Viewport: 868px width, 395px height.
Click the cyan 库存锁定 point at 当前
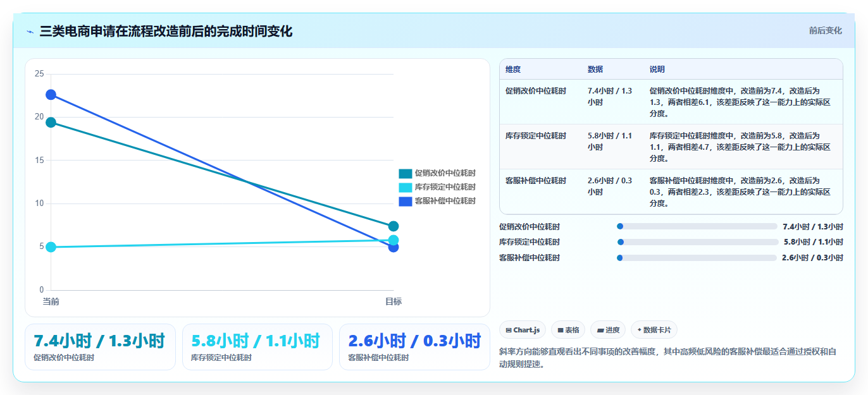(x=51, y=247)
